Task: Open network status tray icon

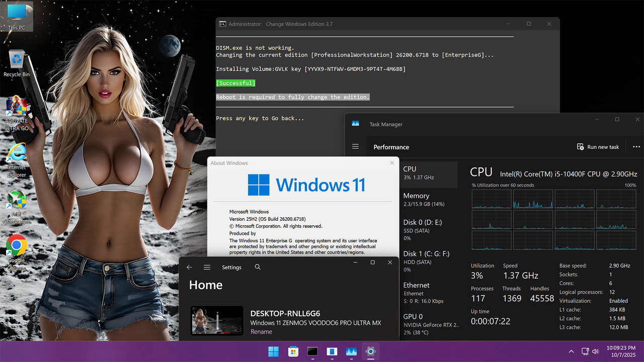Action: (x=585, y=351)
